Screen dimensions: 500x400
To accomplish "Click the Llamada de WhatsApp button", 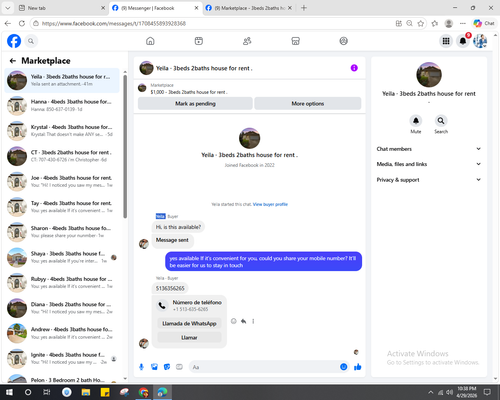I will (189, 324).
